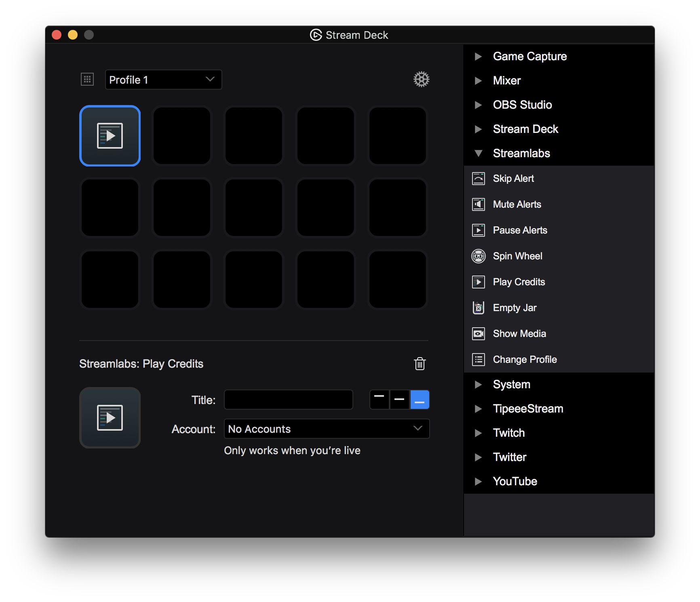Select the Show Media action icon
The width and height of the screenshot is (700, 602).
[479, 333]
